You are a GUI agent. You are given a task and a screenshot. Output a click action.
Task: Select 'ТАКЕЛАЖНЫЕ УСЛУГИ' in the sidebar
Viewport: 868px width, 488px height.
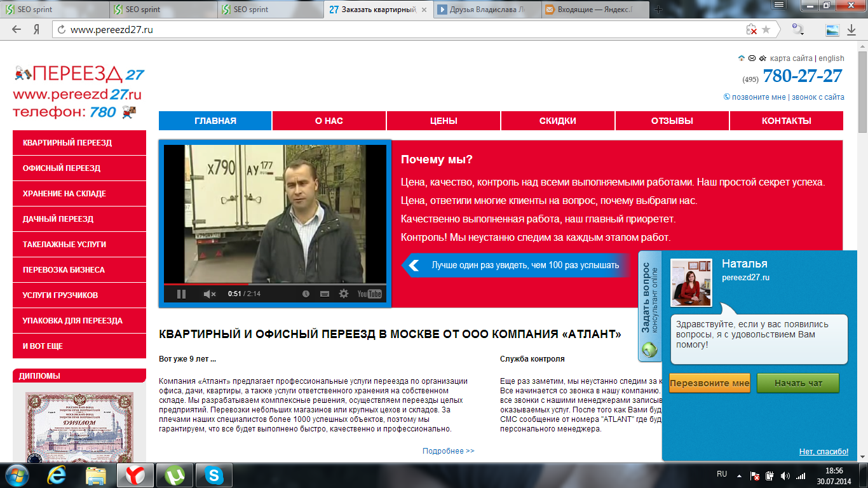point(79,245)
